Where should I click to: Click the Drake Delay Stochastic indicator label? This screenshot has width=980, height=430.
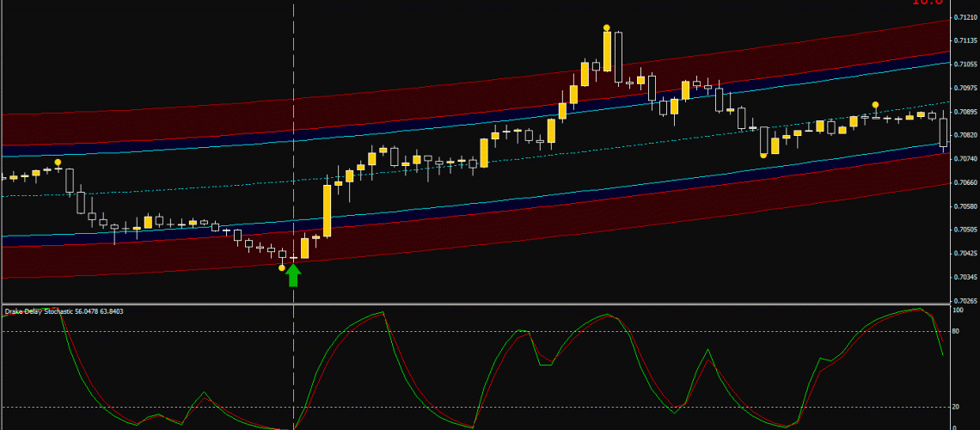pos(64,310)
